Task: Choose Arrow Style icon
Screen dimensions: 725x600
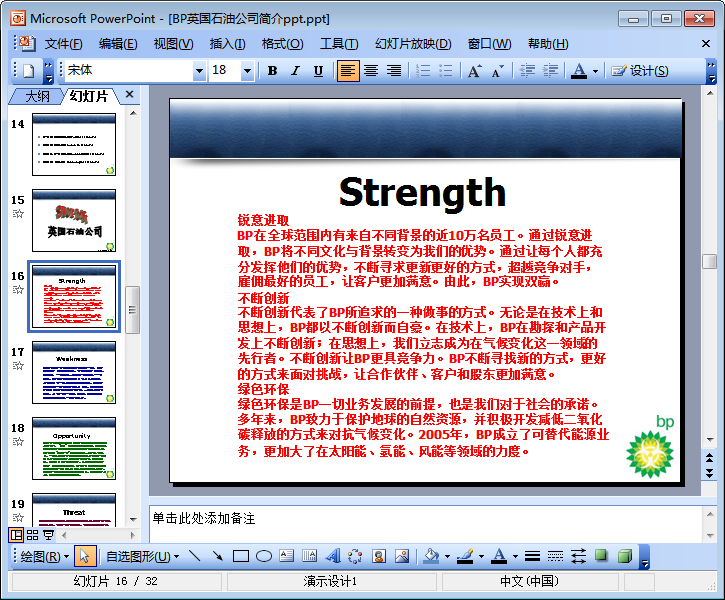Action: [x=578, y=556]
